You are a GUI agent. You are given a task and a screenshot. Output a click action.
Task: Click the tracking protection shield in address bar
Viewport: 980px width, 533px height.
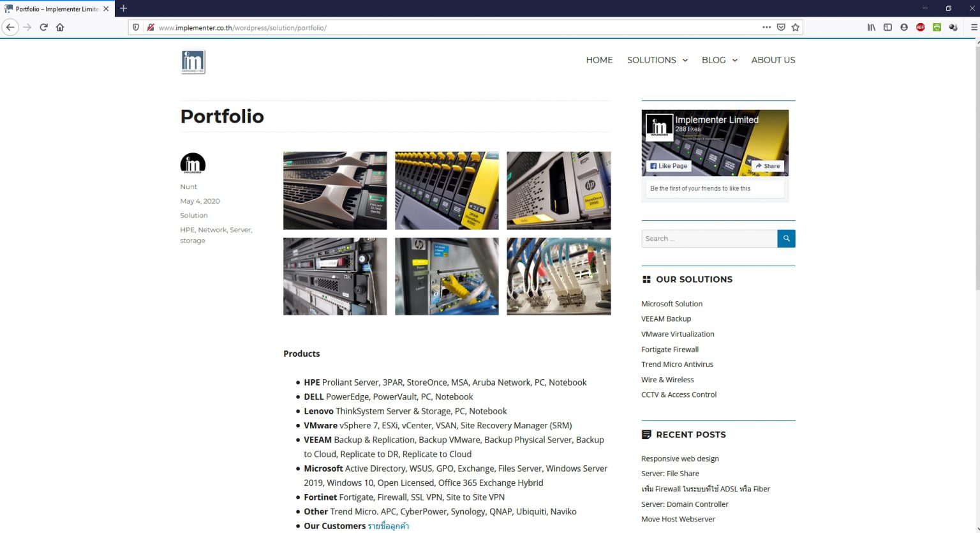(x=135, y=27)
